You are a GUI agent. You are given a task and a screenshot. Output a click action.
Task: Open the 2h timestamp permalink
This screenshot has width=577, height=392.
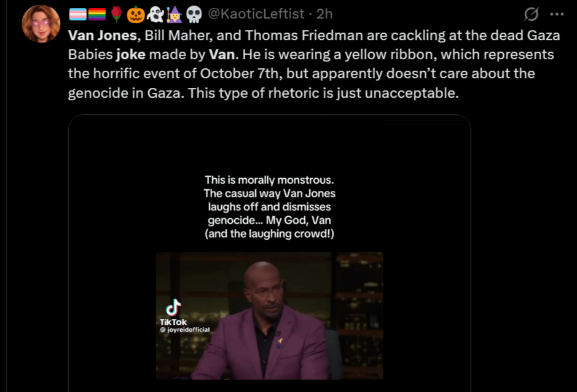(x=324, y=14)
